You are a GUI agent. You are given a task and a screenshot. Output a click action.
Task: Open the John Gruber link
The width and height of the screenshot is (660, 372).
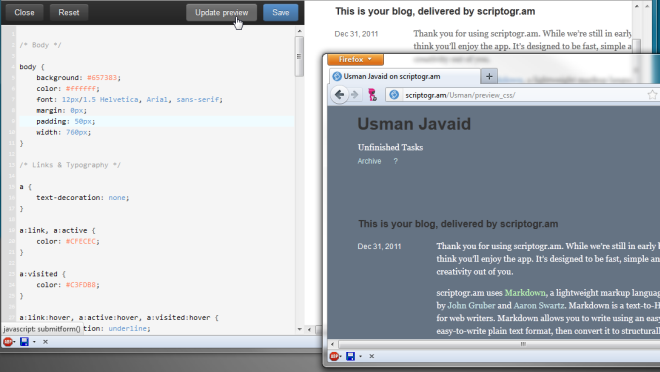pos(471,306)
